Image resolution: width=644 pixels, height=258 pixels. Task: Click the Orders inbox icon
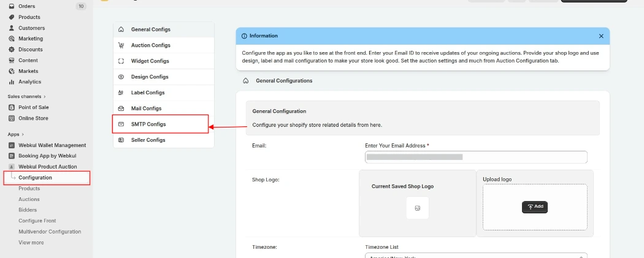(12, 6)
